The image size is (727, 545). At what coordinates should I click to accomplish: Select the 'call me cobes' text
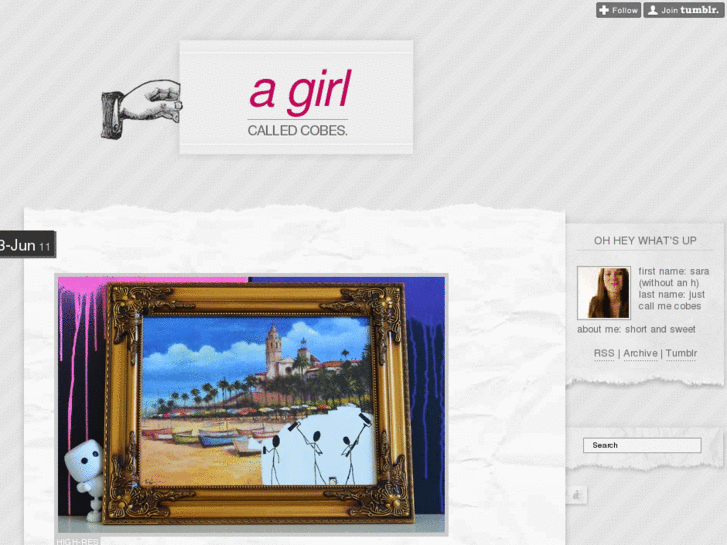pos(670,306)
